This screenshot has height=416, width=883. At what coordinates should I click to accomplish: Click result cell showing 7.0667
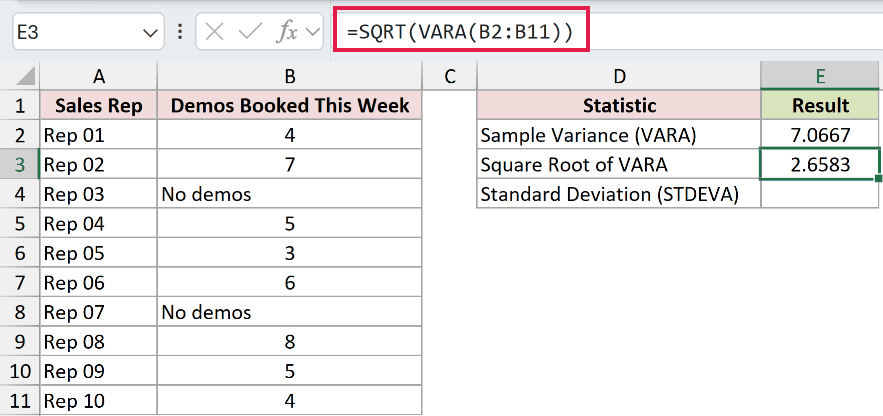[x=820, y=135]
